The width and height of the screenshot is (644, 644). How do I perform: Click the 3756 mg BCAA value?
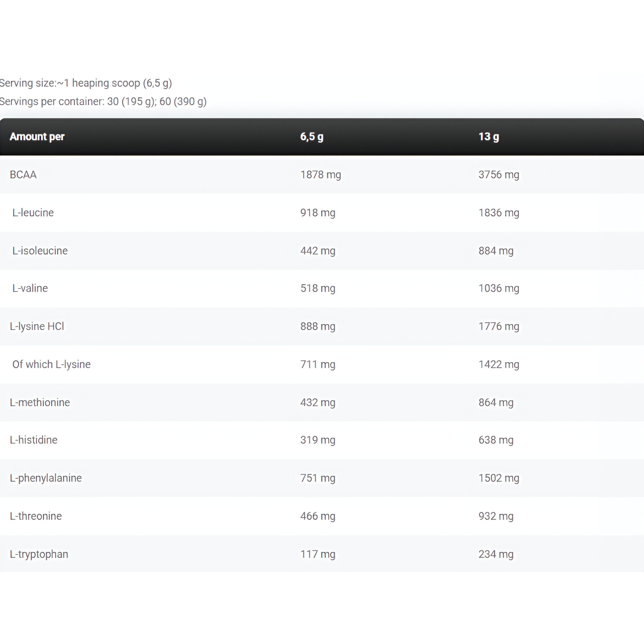pos(499,175)
